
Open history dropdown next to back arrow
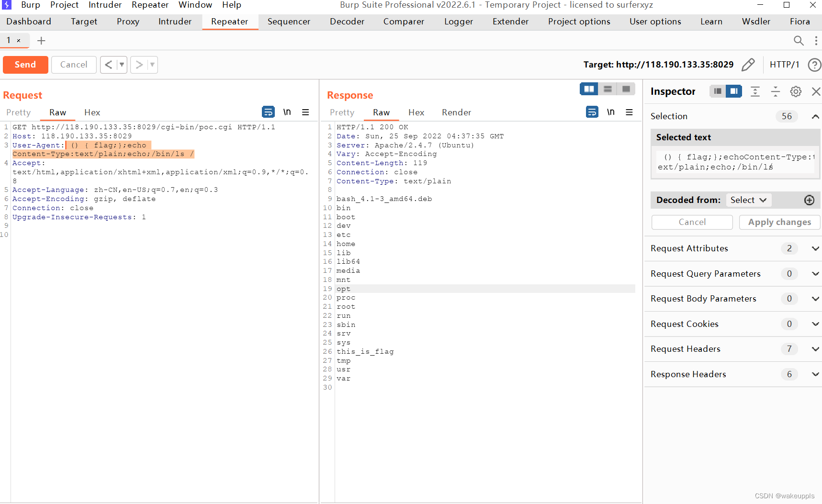click(x=122, y=65)
